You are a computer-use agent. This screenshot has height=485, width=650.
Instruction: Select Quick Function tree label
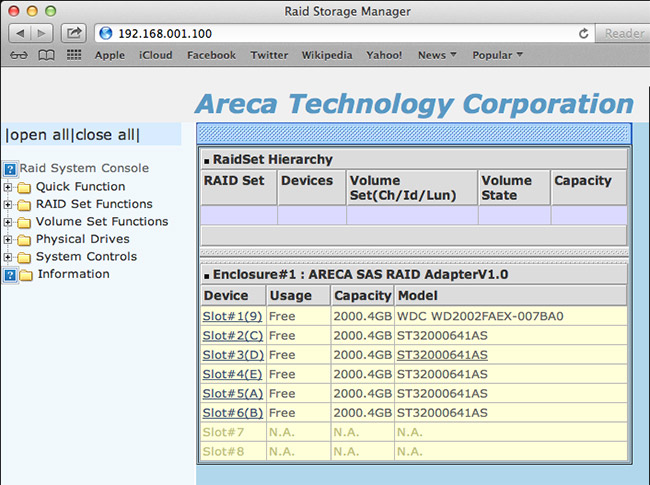80,187
